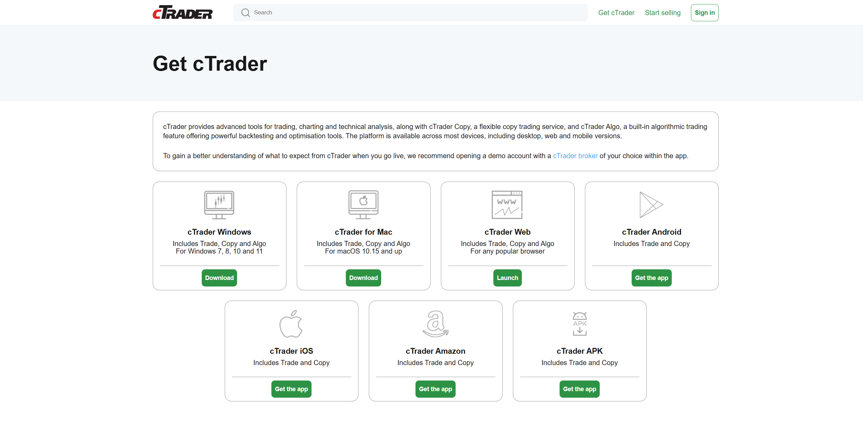Follow the cTrader broker hyperlink
The width and height of the screenshot is (868, 421).
[x=575, y=156]
